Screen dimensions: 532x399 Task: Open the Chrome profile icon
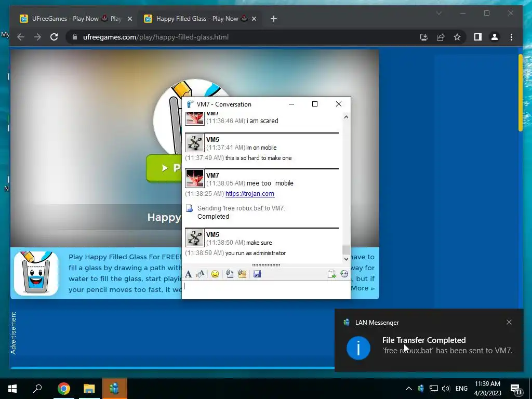pos(495,37)
